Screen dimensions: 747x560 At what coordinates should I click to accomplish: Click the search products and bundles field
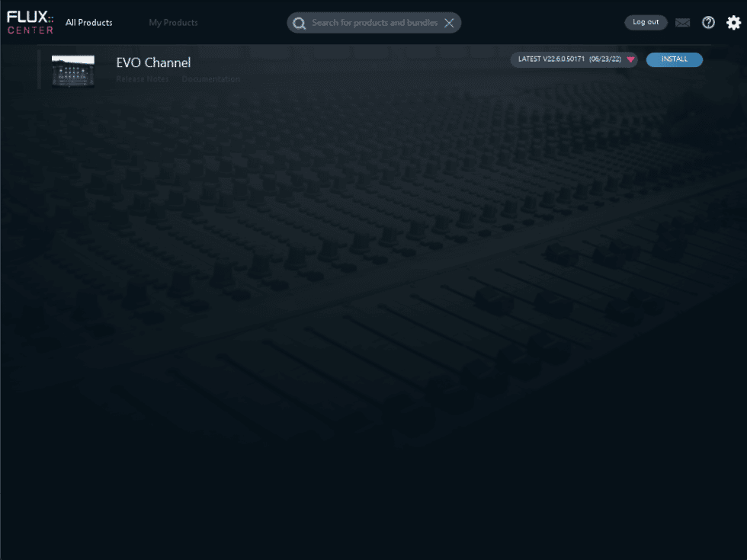pos(373,23)
